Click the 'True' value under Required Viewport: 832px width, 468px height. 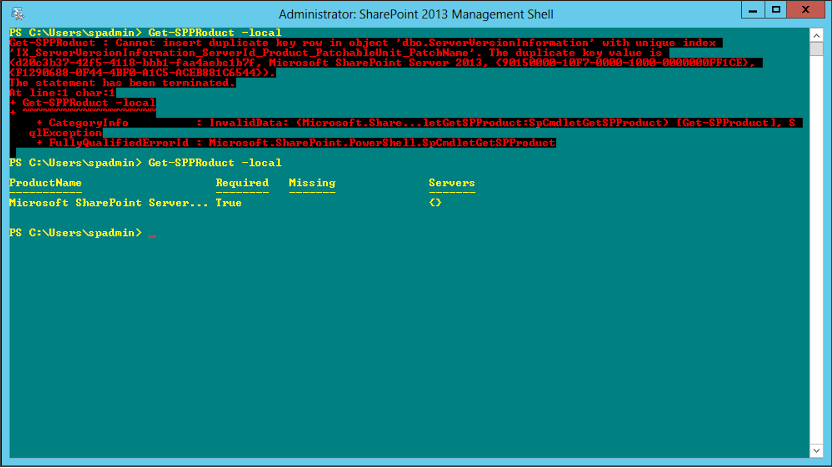point(229,203)
